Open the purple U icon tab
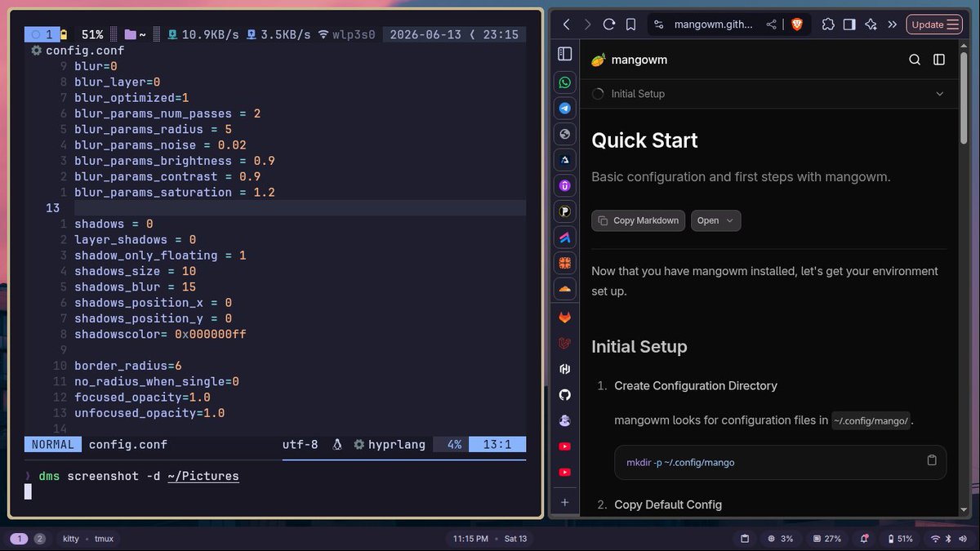The width and height of the screenshot is (980, 551). pos(564,186)
